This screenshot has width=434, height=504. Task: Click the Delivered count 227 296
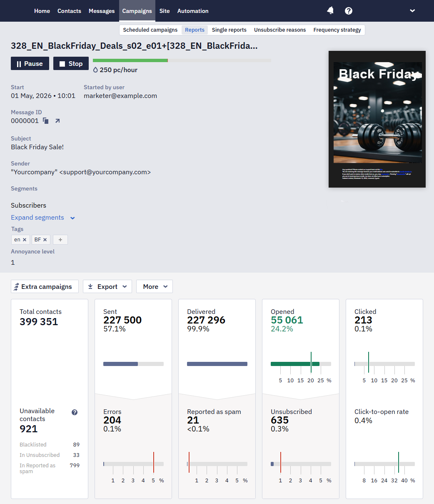(x=206, y=320)
